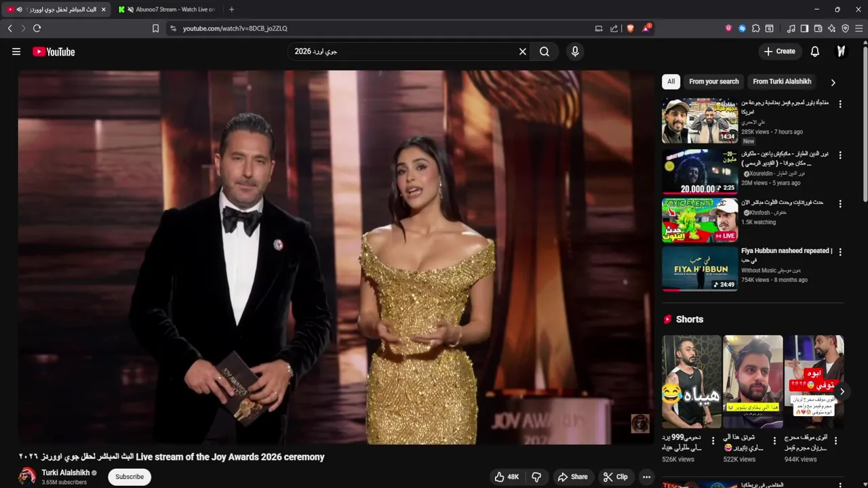Toggle the browser sidebar panel
Screen dimensions: 868x488
(x=804, y=28)
